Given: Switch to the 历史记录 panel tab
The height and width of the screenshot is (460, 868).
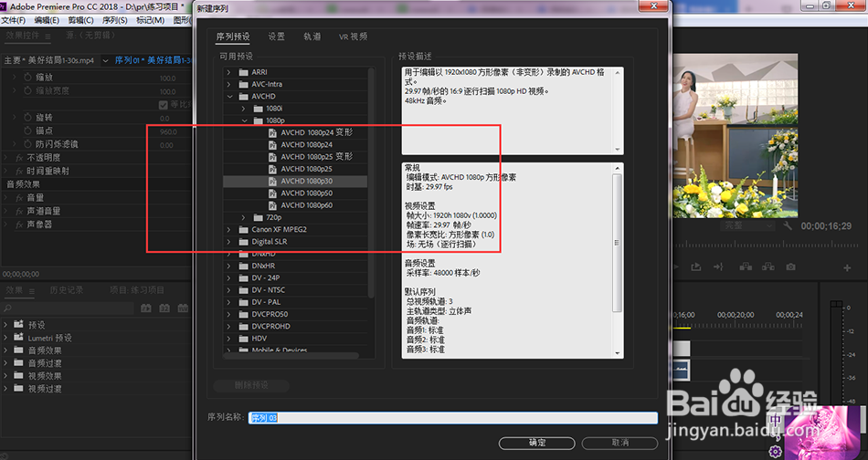Looking at the screenshot, I should (67, 290).
